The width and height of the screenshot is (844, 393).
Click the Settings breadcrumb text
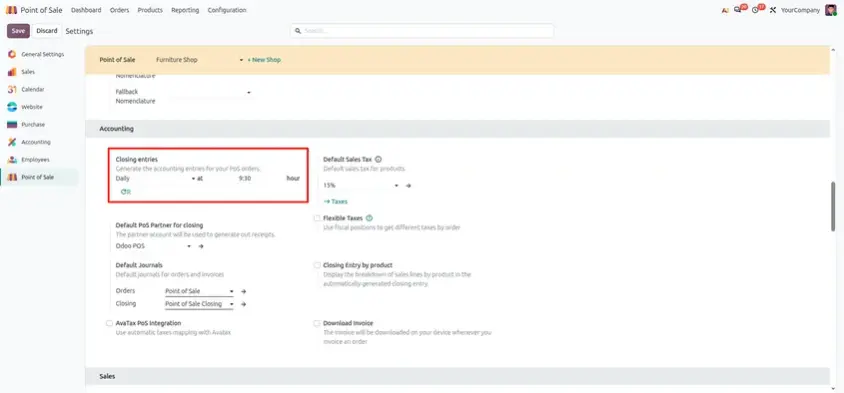(79, 31)
